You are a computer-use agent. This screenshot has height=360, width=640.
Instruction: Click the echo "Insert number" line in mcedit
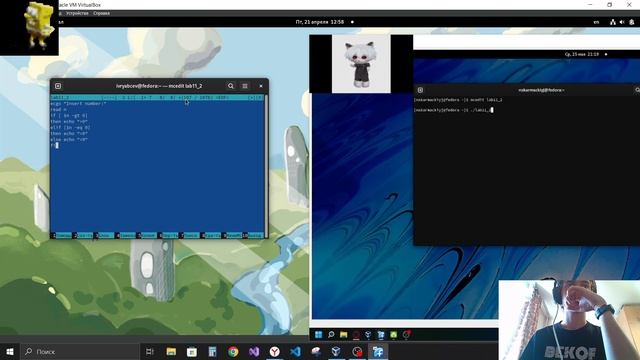click(78, 104)
